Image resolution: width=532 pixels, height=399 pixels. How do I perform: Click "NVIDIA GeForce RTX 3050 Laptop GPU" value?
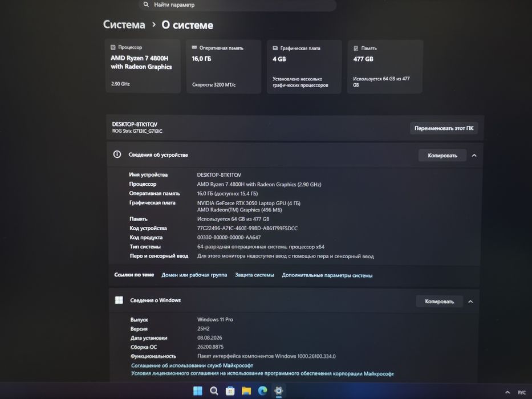tap(249, 203)
